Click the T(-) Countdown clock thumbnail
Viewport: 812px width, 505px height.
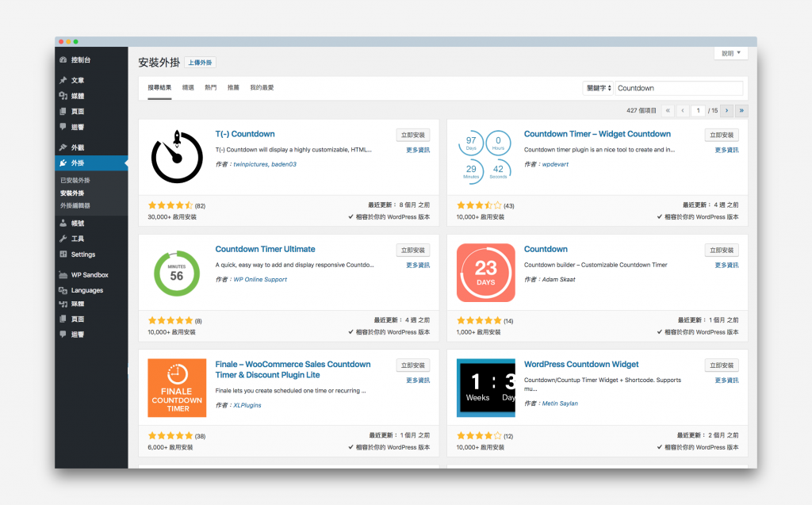point(177,157)
